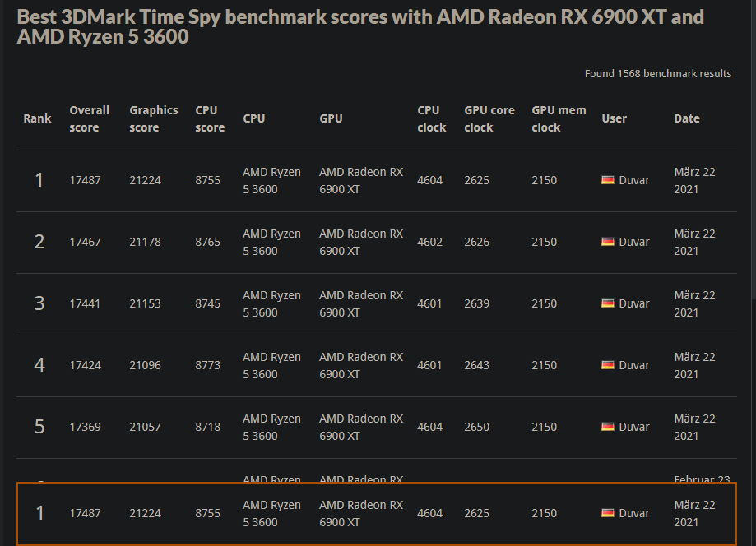Screen dimensions: 756x546
Task: Open result with overall score 17467
Action: click(85, 242)
